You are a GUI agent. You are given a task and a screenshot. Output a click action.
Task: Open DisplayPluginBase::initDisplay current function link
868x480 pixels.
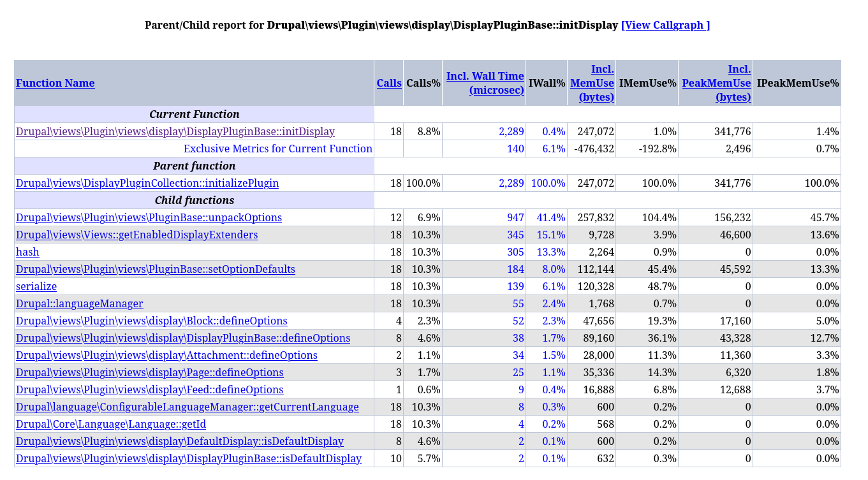175,131
